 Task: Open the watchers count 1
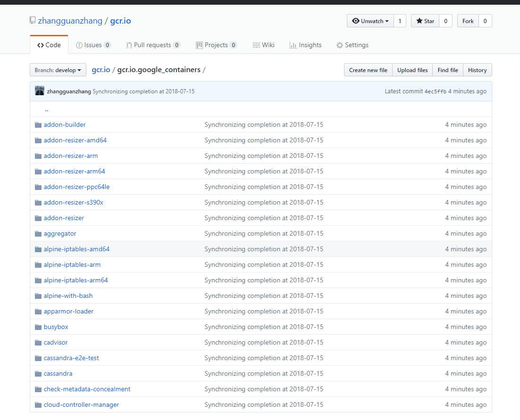(x=400, y=21)
